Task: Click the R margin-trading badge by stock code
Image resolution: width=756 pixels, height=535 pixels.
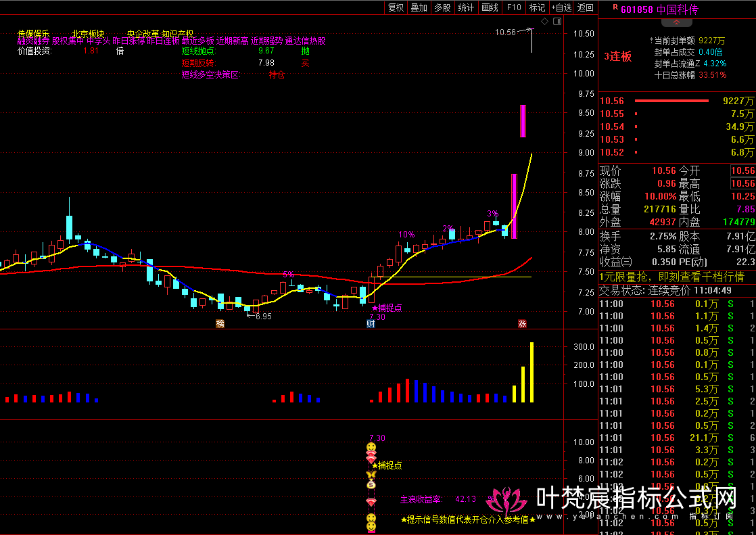Action: (615, 8)
